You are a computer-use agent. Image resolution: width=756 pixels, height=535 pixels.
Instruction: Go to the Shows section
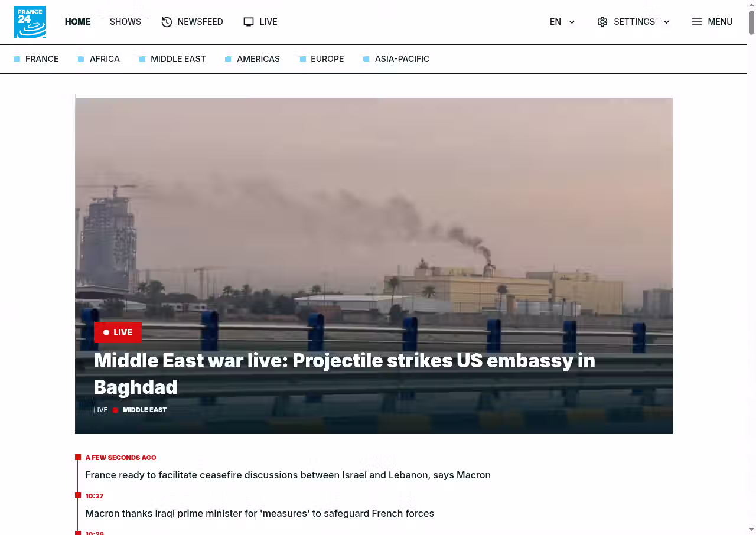125,22
